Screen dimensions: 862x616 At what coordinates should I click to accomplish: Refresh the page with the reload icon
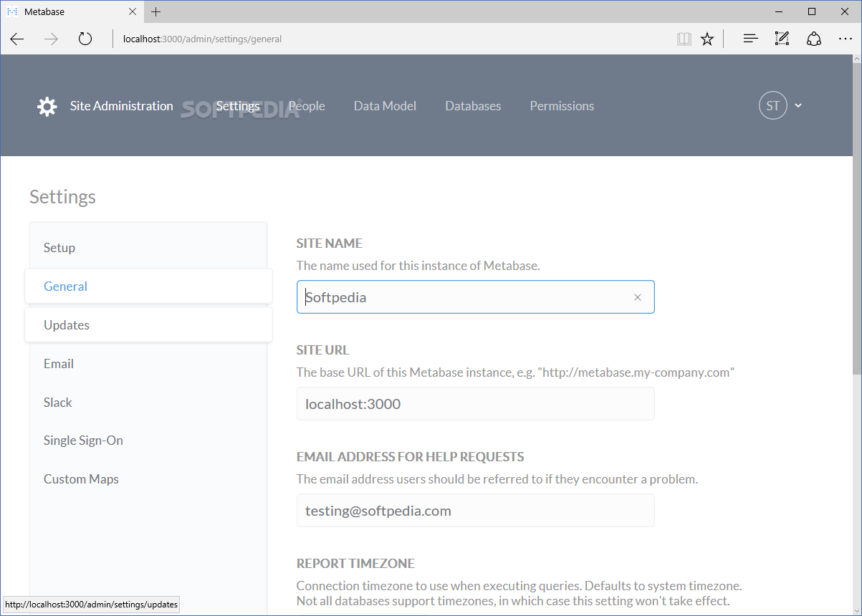[85, 39]
